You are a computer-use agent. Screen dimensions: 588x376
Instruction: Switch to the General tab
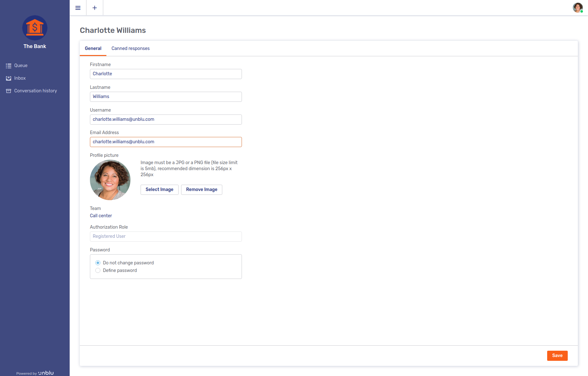click(93, 48)
